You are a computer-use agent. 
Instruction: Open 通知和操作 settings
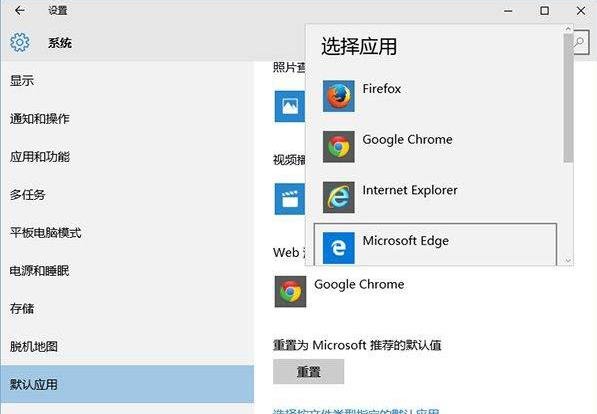pos(127,119)
